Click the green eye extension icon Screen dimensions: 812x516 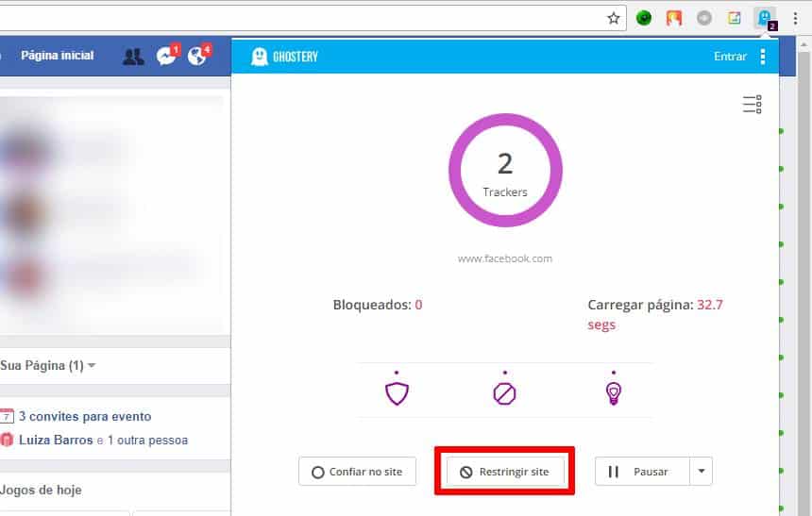coord(644,19)
